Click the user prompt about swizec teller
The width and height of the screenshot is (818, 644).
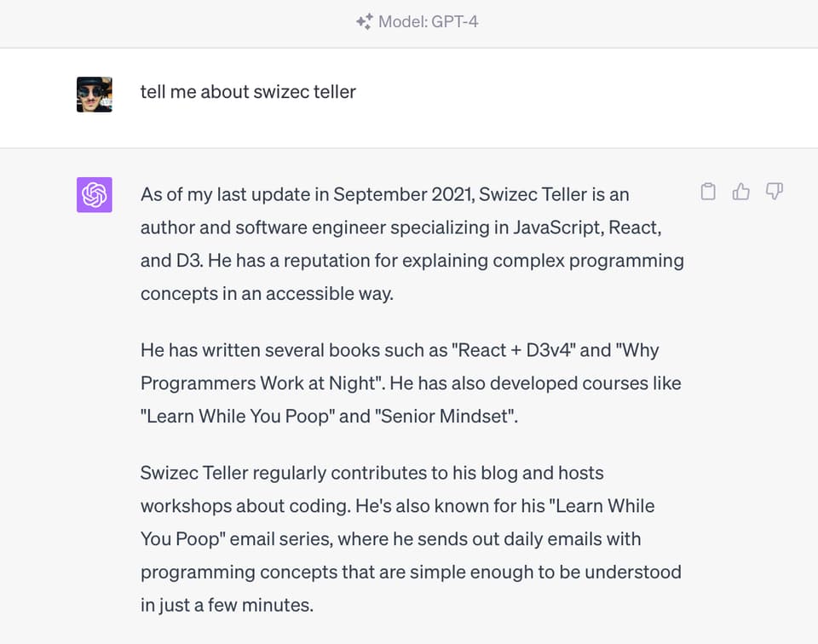[x=248, y=92]
